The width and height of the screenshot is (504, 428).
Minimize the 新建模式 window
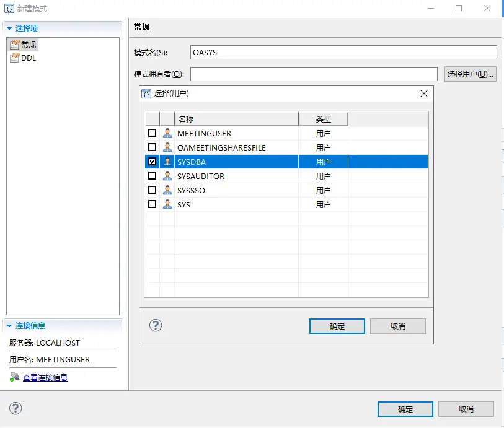click(431, 8)
